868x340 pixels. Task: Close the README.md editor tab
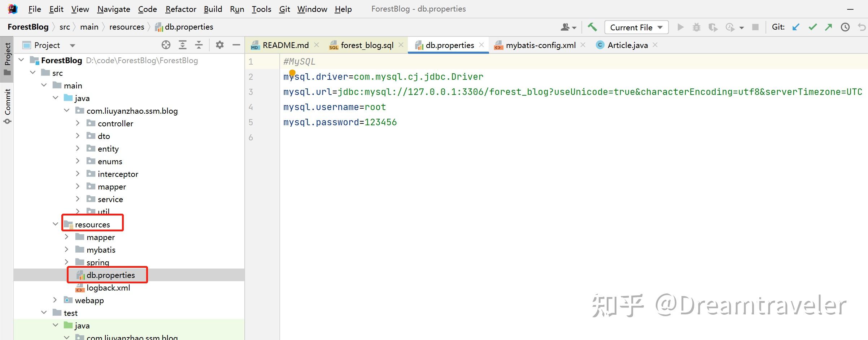pos(317,45)
